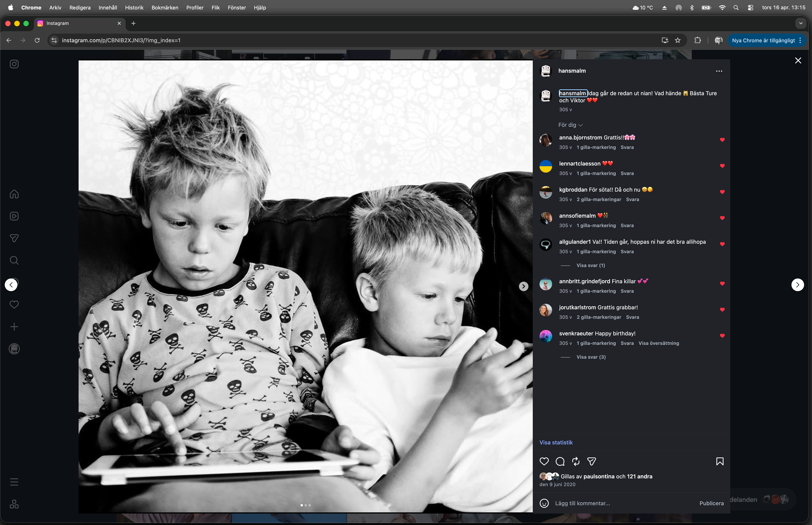Expand 'Visa svar (3)' replies
This screenshot has height=525, width=812.
coord(591,357)
